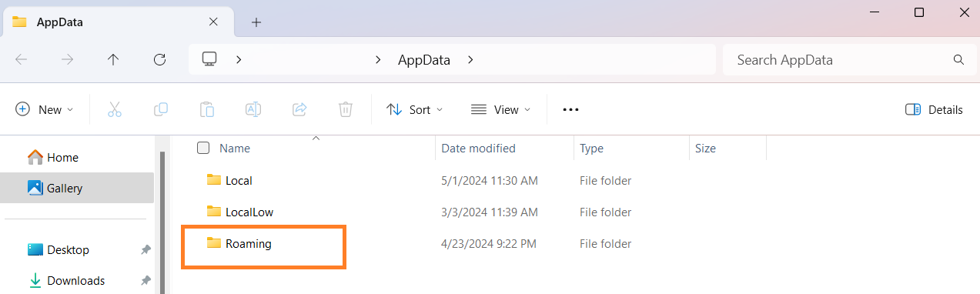Click the Cut scissors icon
Viewport: 980px width, 294px height.
click(x=115, y=109)
